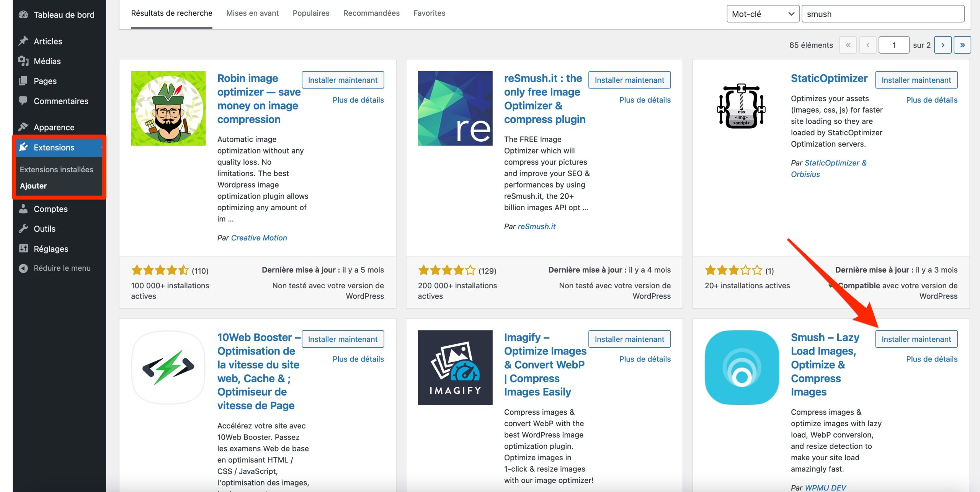Open the reSmush.it plugin logo thumbnail
980x492 pixels.
click(455, 108)
